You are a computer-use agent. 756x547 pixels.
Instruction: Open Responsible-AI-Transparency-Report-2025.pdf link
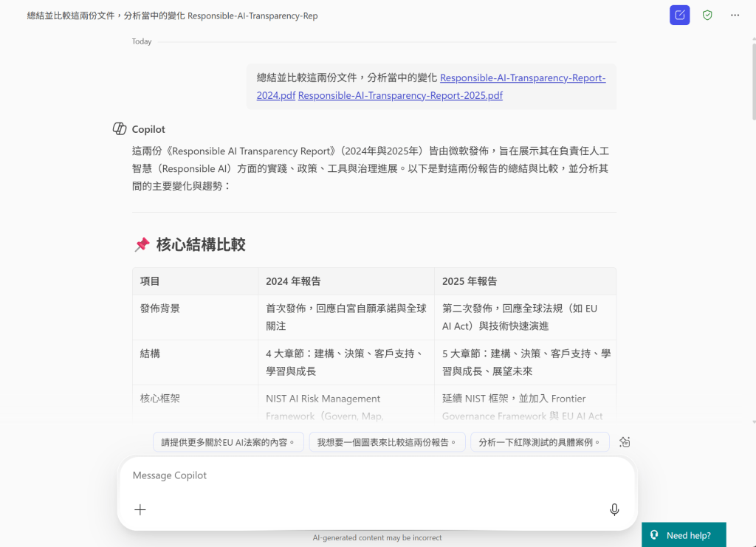tap(400, 95)
